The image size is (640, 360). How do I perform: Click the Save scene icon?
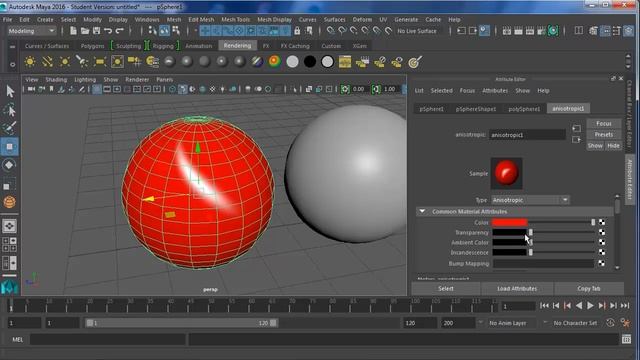coord(96,31)
